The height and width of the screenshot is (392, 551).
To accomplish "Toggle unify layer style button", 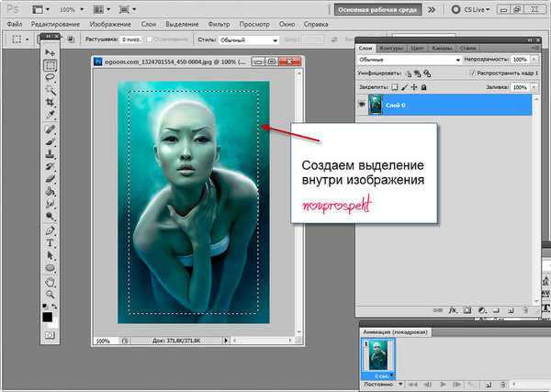I will 427,73.
